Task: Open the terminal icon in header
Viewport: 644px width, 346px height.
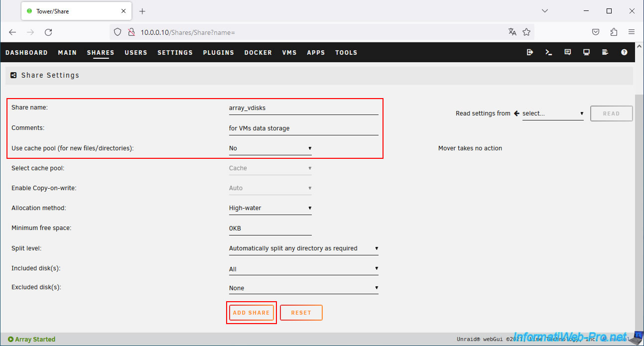Action: click(x=549, y=52)
